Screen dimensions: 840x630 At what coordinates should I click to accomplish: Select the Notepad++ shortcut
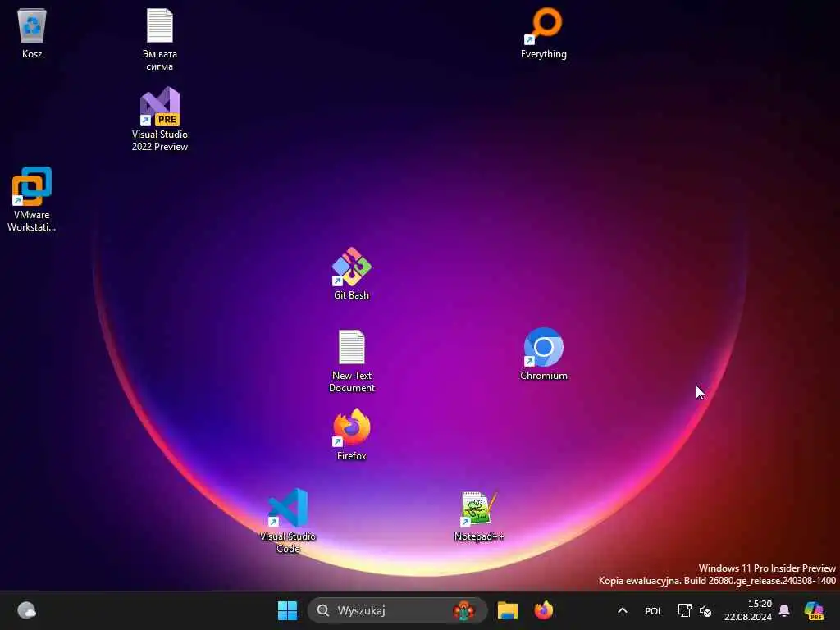pos(479,515)
